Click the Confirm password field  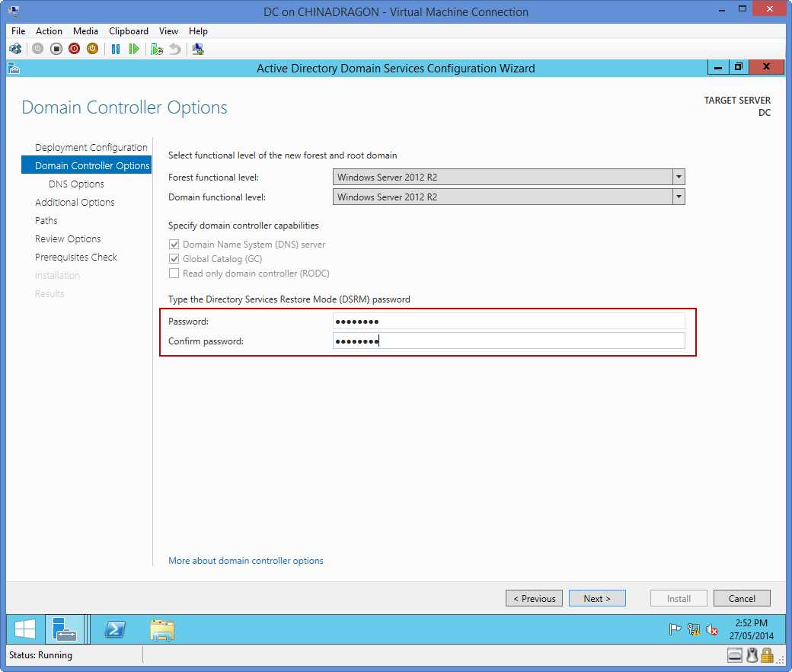(x=509, y=341)
